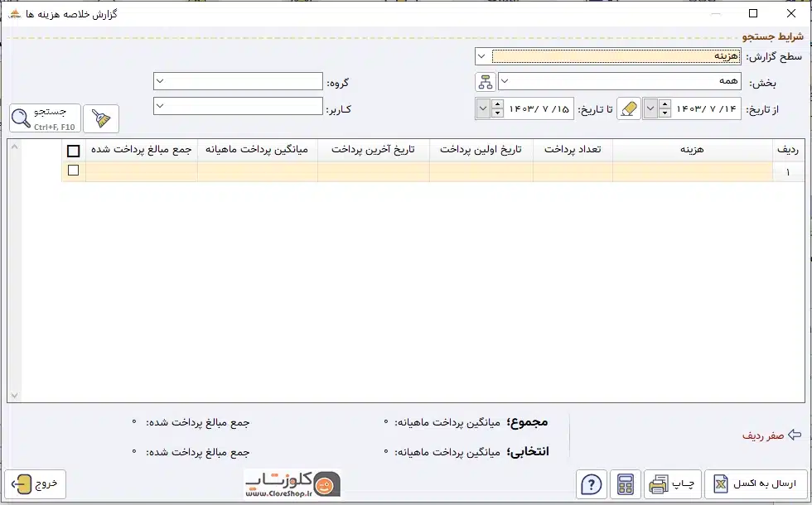Open the بخش dropdown
This screenshot has width=812, height=505.
pyautogui.click(x=505, y=81)
